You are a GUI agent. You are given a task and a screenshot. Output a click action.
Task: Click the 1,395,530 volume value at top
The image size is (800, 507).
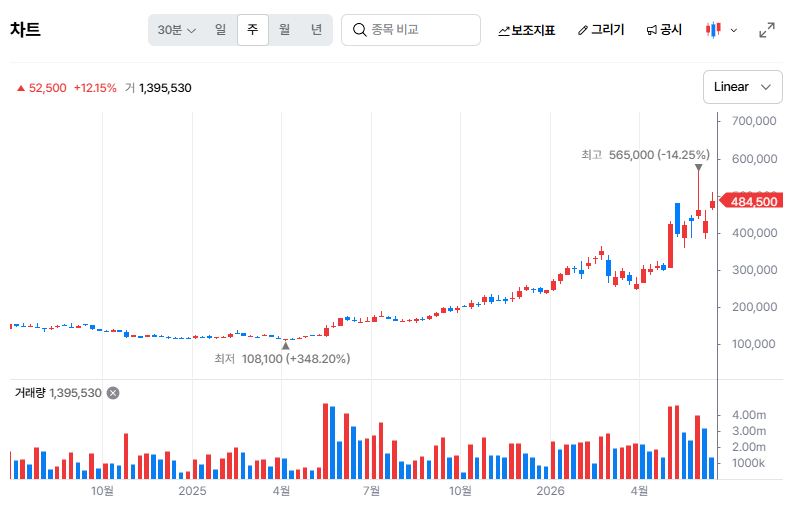[x=165, y=88]
